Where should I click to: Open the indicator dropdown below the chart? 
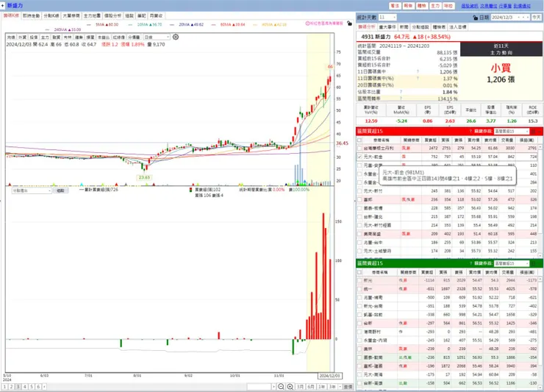[32, 190]
